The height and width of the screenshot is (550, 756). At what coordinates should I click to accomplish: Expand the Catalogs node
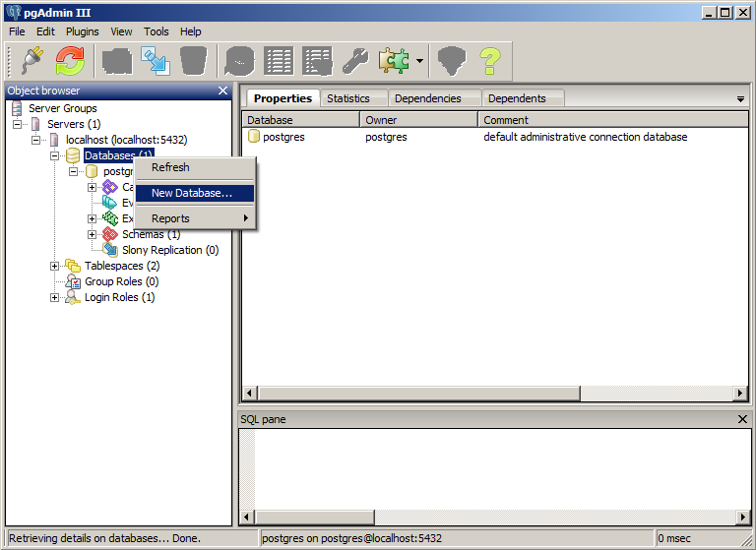point(93,187)
